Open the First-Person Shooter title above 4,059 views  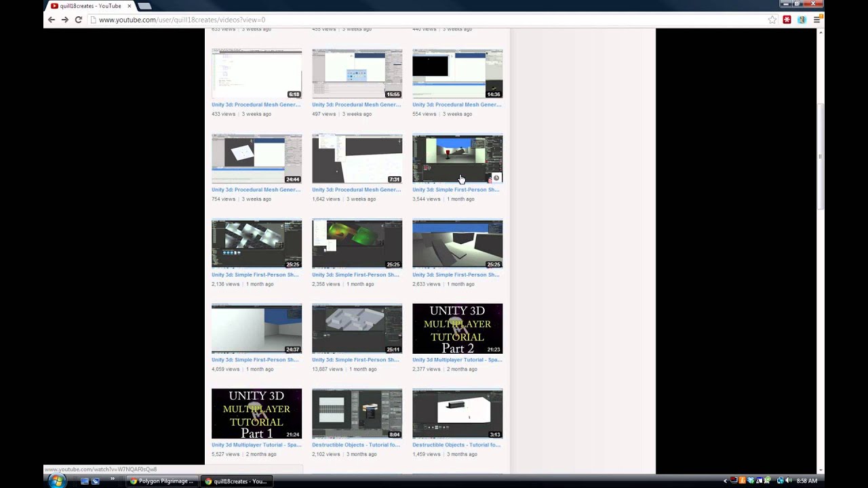pyautogui.click(x=255, y=360)
